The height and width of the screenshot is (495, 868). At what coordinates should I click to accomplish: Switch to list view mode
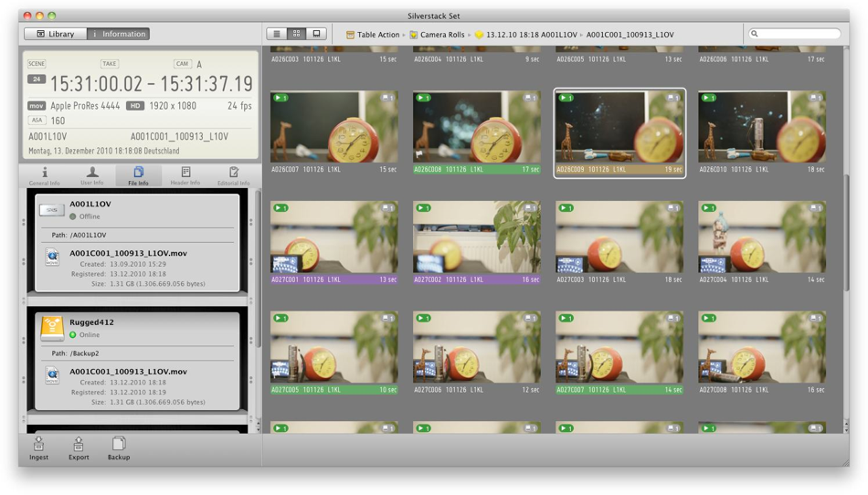tap(277, 34)
